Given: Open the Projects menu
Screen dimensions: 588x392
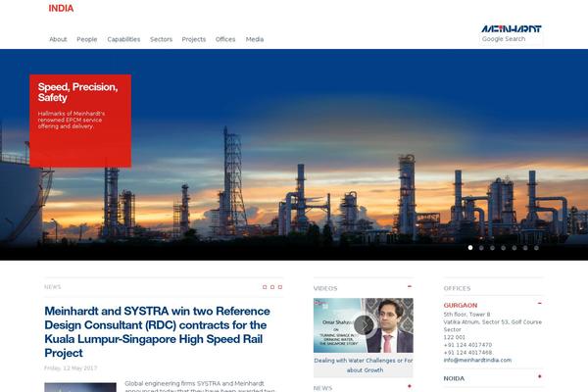Looking at the screenshot, I should (x=194, y=39).
